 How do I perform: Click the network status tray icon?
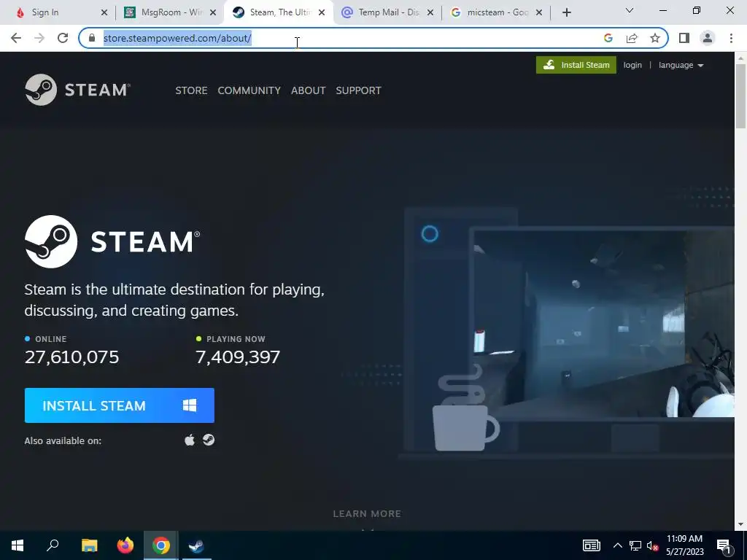pos(635,545)
